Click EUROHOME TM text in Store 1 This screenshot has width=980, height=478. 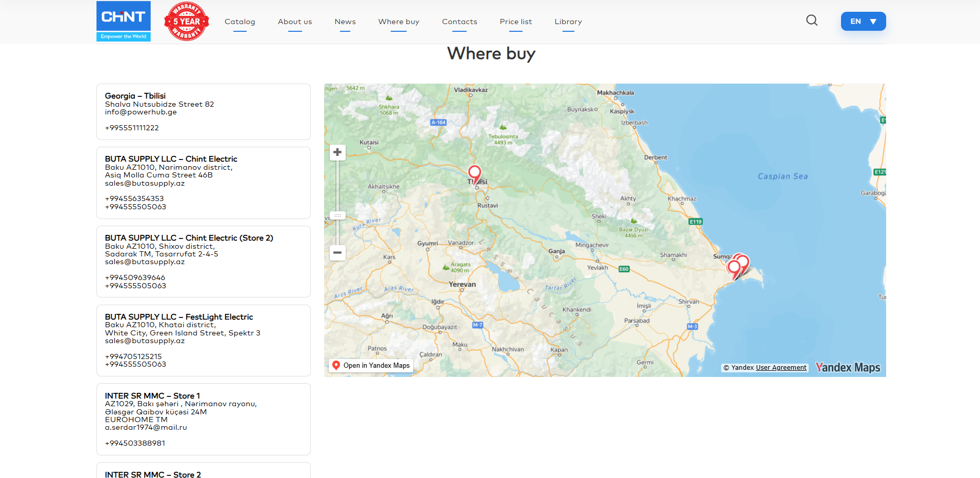(136, 420)
